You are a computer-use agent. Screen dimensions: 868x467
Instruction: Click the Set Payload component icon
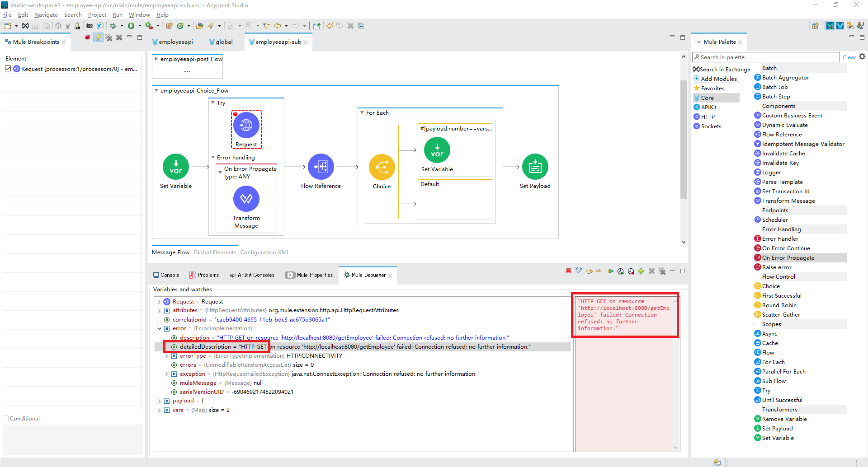point(535,167)
